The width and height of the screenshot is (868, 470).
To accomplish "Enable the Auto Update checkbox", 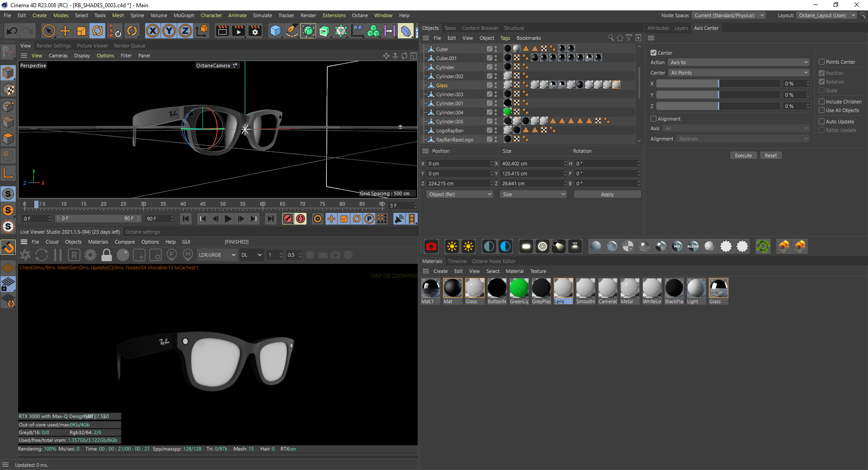I will [x=821, y=122].
